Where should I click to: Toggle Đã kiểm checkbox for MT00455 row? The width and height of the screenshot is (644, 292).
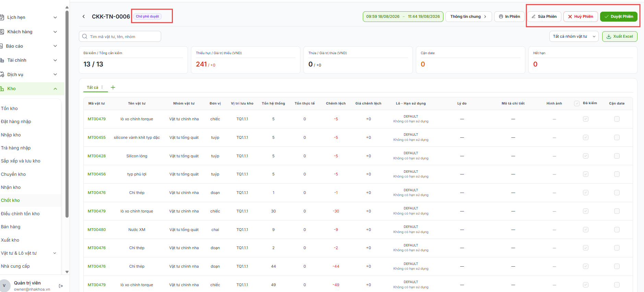(586, 137)
